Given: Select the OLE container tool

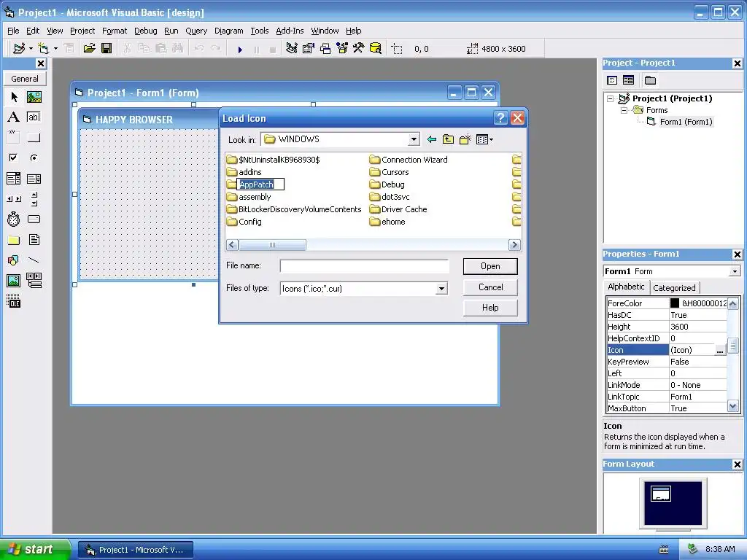Looking at the screenshot, I should [x=14, y=301].
